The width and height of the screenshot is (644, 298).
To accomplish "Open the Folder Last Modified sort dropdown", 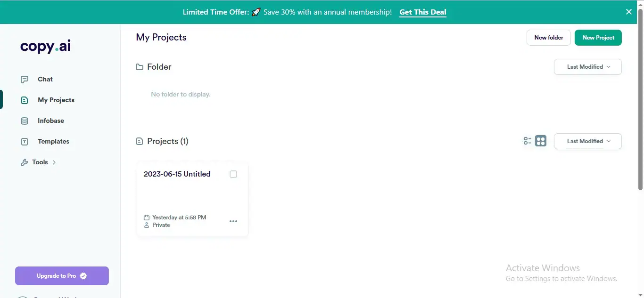I will (x=587, y=67).
